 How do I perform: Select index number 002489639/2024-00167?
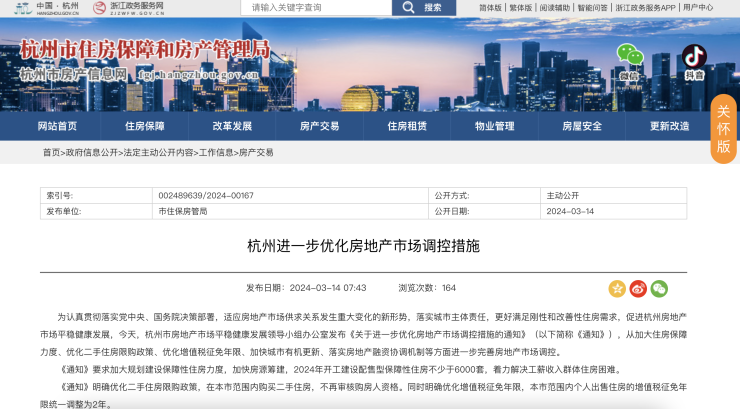pos(206,195)
